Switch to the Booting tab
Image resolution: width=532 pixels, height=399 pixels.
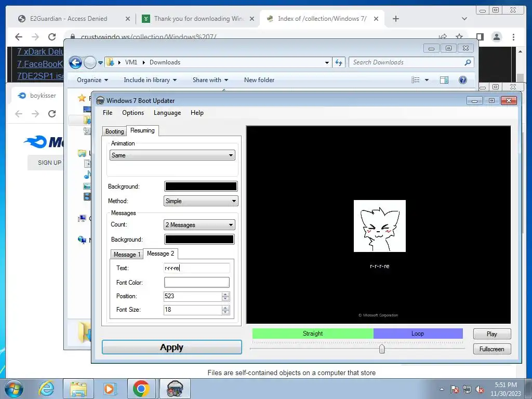click(114, 131)
